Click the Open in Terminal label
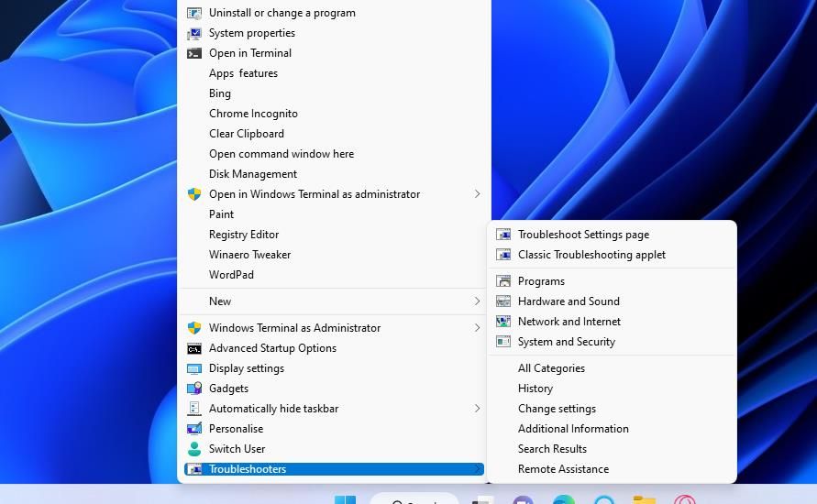 tap(250, 53)
